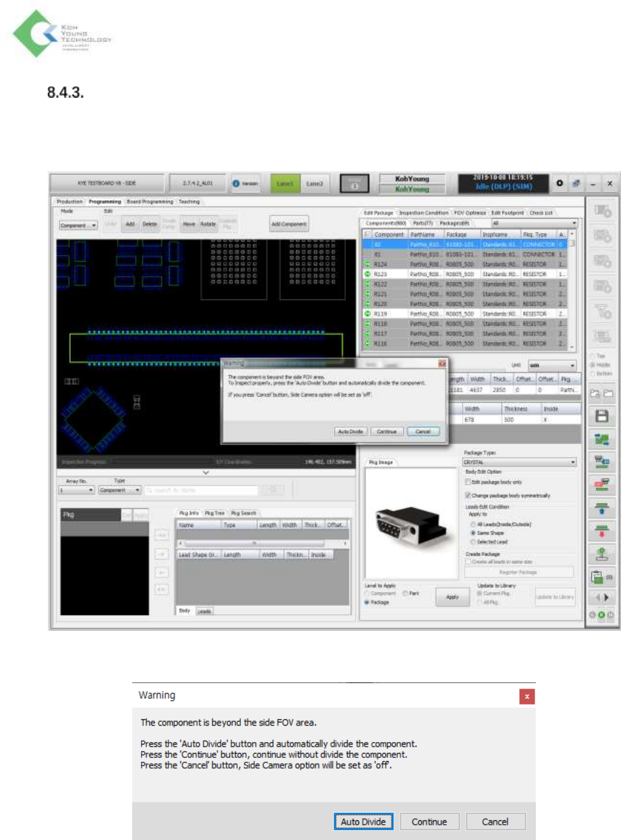Click the Version info icon

coord(236,184)
